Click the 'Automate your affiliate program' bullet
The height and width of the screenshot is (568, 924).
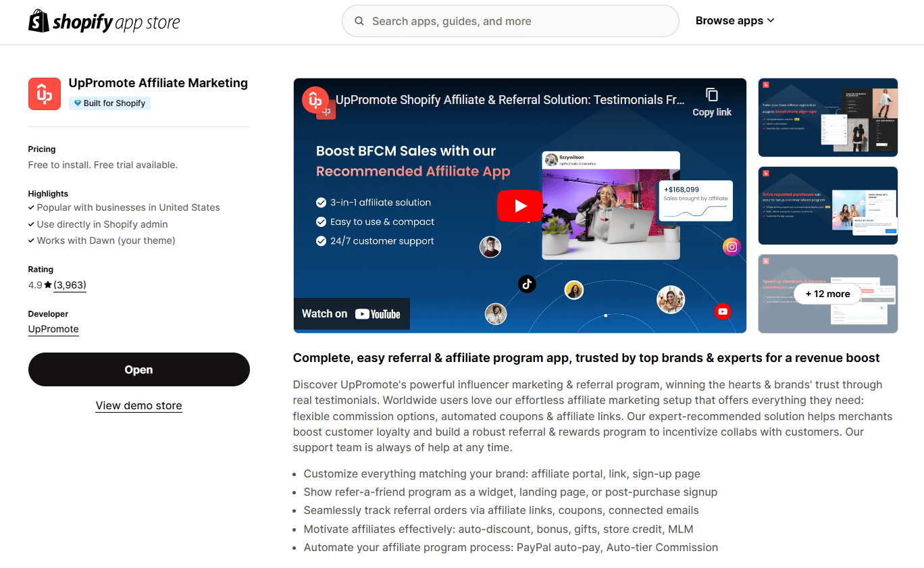pos(511,548)
